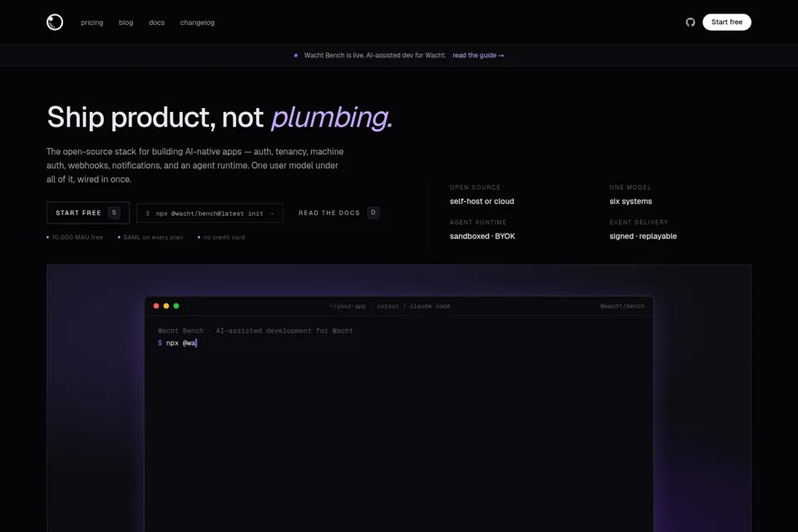View the changelog nav item
798x532 pixels.
tap(197, 22)
